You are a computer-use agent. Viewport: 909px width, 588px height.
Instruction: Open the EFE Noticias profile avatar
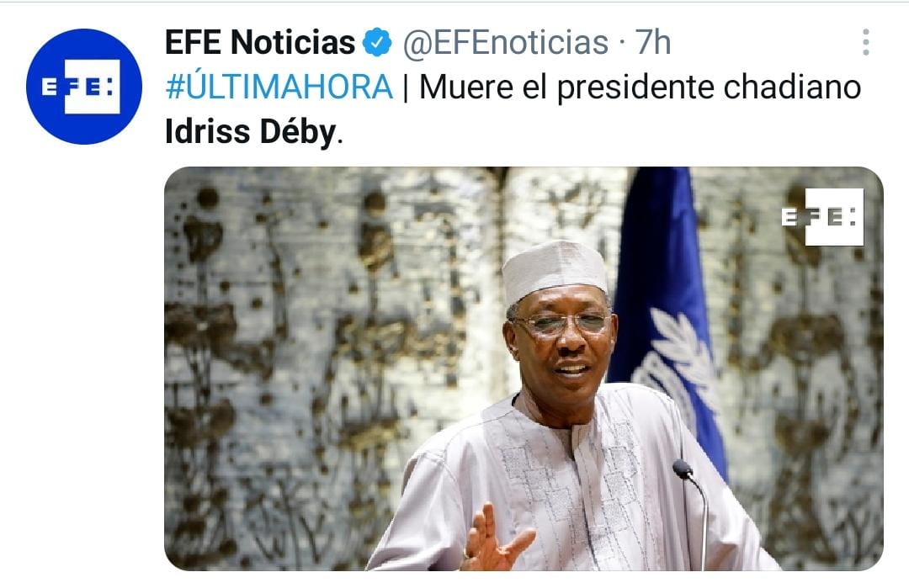[x=84, y=87]
